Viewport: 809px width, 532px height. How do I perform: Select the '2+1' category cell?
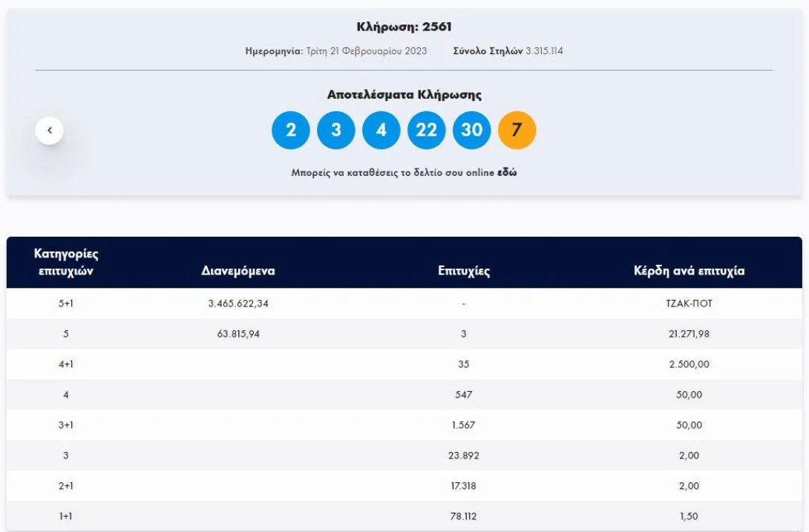point(66,486)
